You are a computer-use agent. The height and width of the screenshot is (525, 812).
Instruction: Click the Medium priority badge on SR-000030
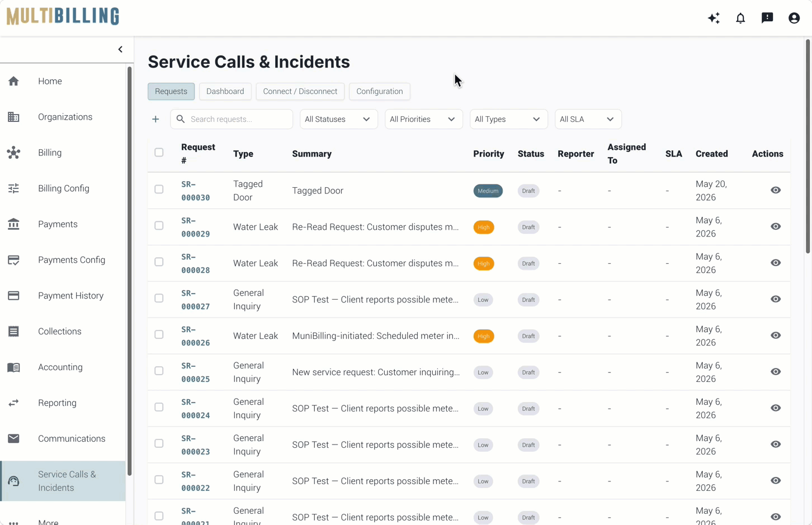pos(488,191)
